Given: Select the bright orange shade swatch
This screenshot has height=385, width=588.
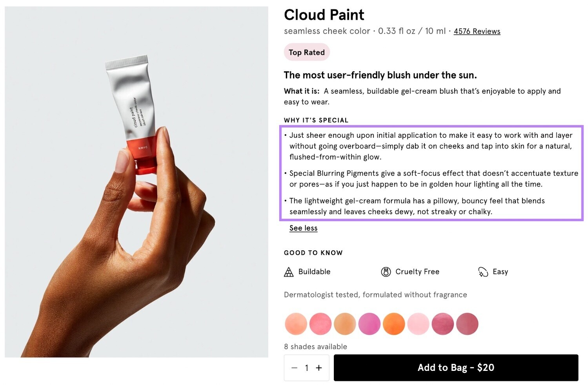Looking at the screenshot, I should click(x=394, y=323).
